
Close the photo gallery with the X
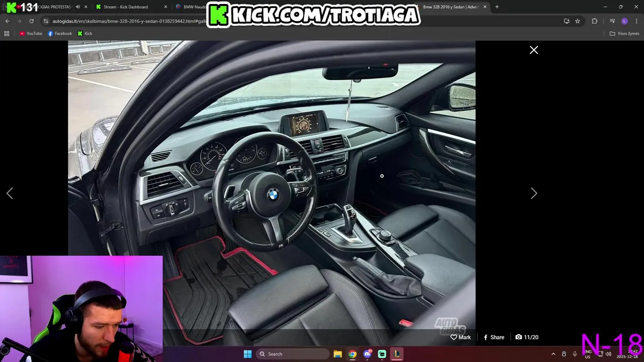534,50
